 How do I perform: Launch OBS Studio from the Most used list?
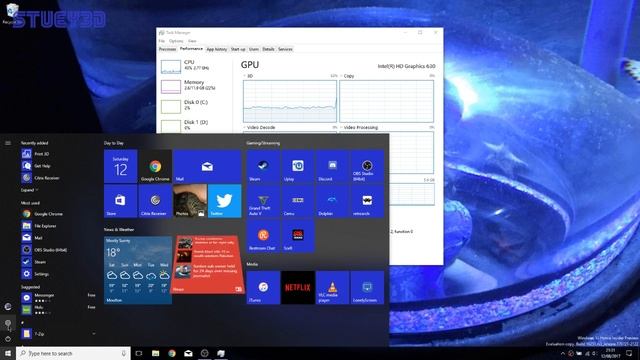pos(57,250)
